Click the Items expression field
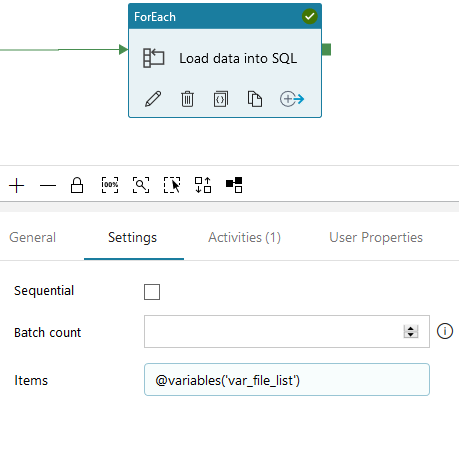This screenshot has width=459, height=468. click(x=287, y=380)
